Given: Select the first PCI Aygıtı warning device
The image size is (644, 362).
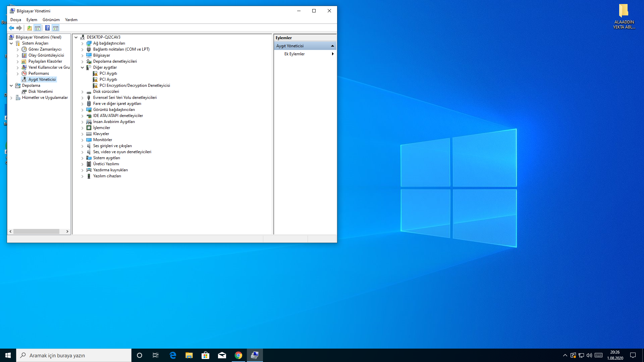Looking at the screenshot, I should coord(108,73).
